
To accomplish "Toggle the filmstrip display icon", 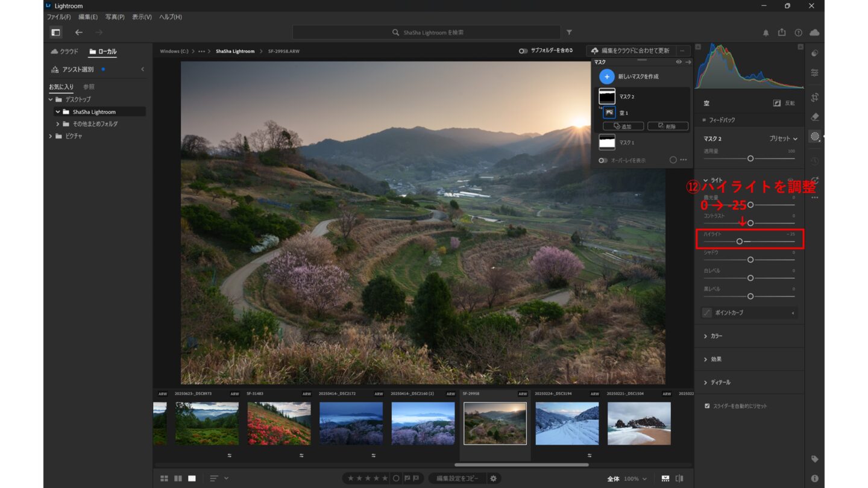I will (665, 478).
